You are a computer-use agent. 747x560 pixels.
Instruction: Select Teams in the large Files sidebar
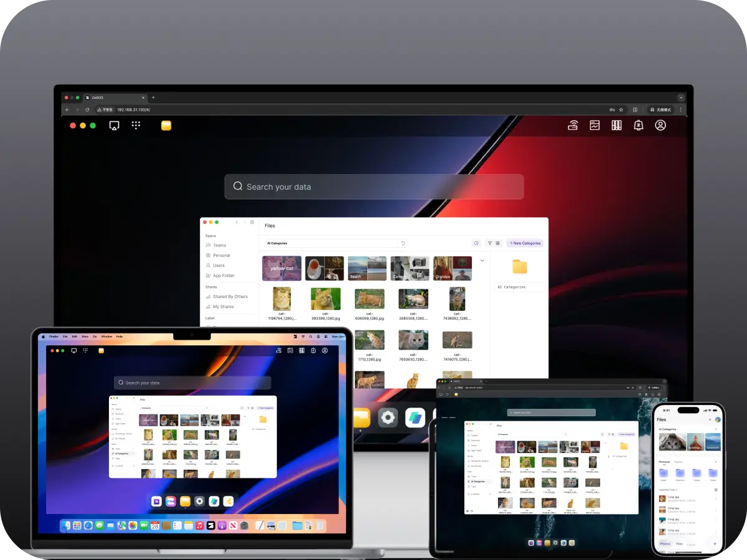point(219,245)
